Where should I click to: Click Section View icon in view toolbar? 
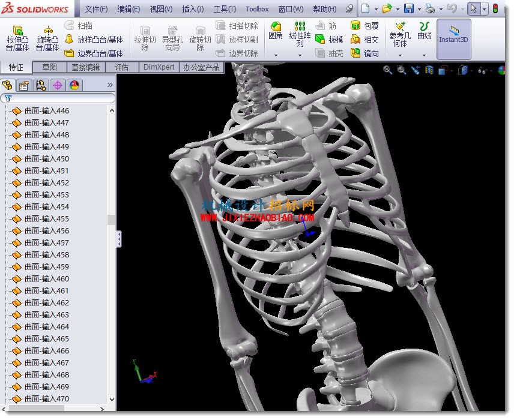429,70
